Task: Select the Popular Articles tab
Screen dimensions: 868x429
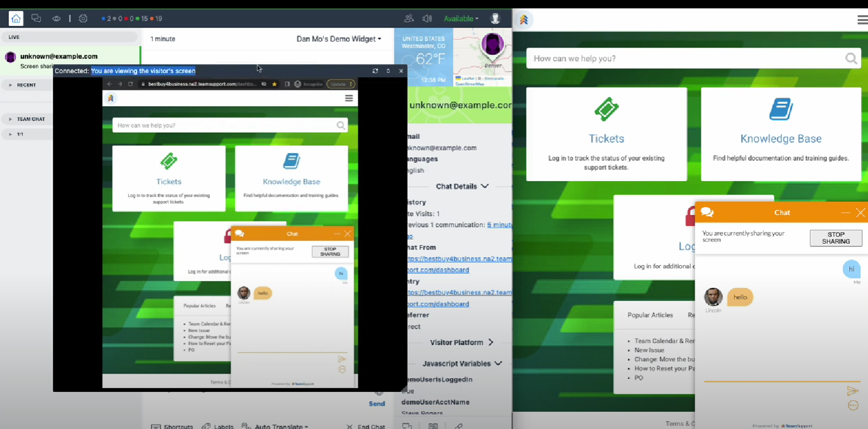Action: click(650, 315)
